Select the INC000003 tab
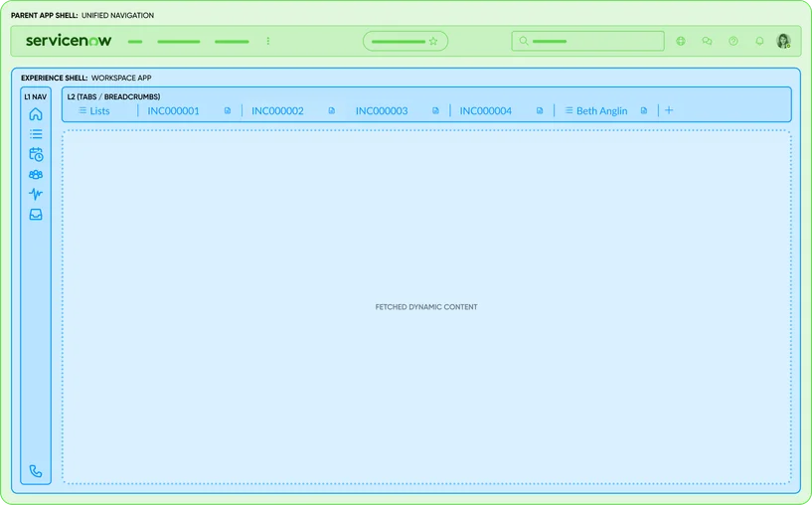Image resolution: width=812 pixels, height=505 pixels. point(382,110)
